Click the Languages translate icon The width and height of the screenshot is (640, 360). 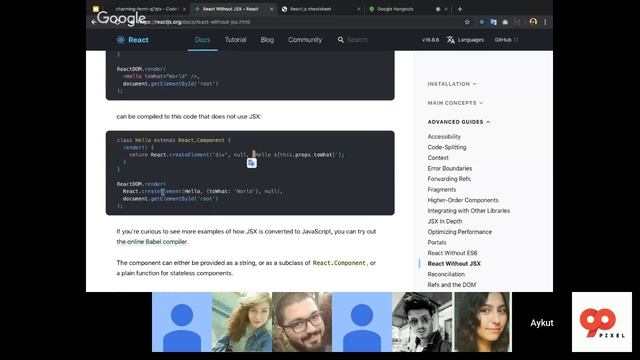(451, 40)
